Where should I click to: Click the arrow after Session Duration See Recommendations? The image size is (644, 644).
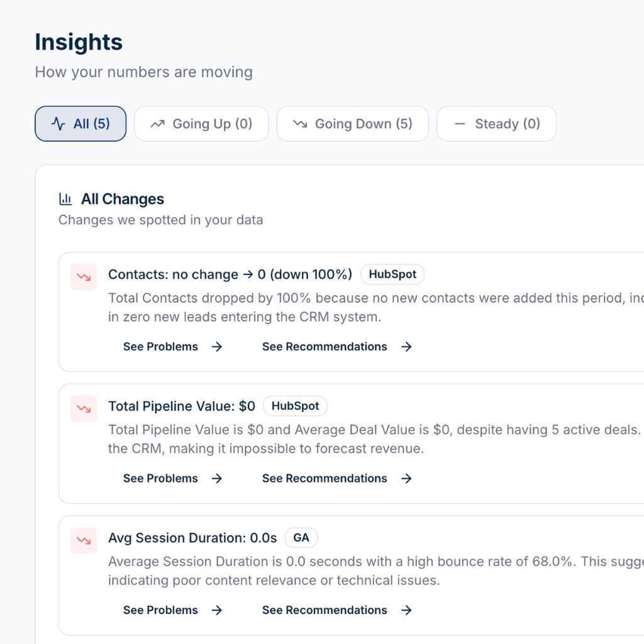coord(406,610)
